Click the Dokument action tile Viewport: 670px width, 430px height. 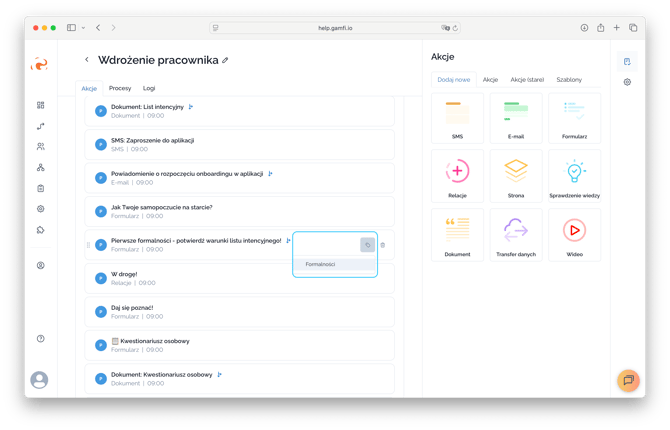(457, 234)
